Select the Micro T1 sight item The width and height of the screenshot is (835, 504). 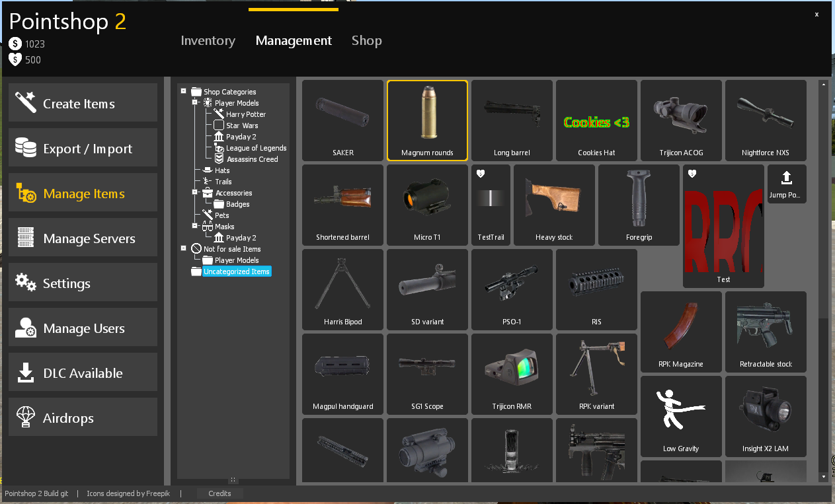(428, 205)
